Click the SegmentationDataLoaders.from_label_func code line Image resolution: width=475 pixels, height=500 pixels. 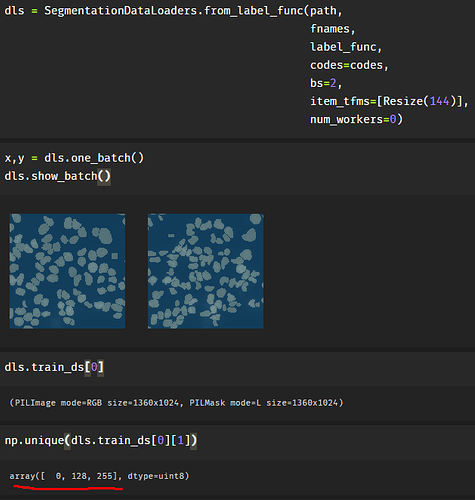[x=173, y=11]
